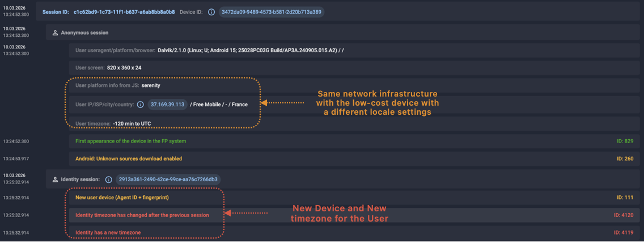The height and width of the screenshot is (242, 644).
Task: Click the person icon for Identity session
Action: point(55,180)
